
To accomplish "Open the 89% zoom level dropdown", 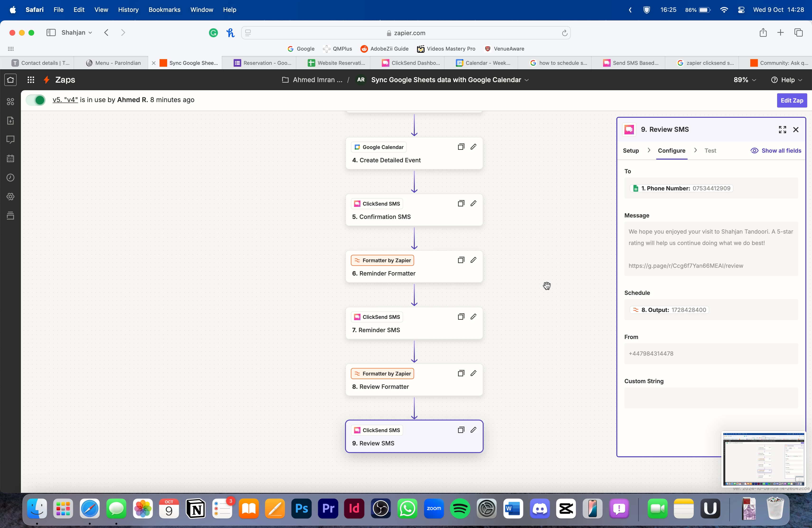I will click(x=745, y=80).
